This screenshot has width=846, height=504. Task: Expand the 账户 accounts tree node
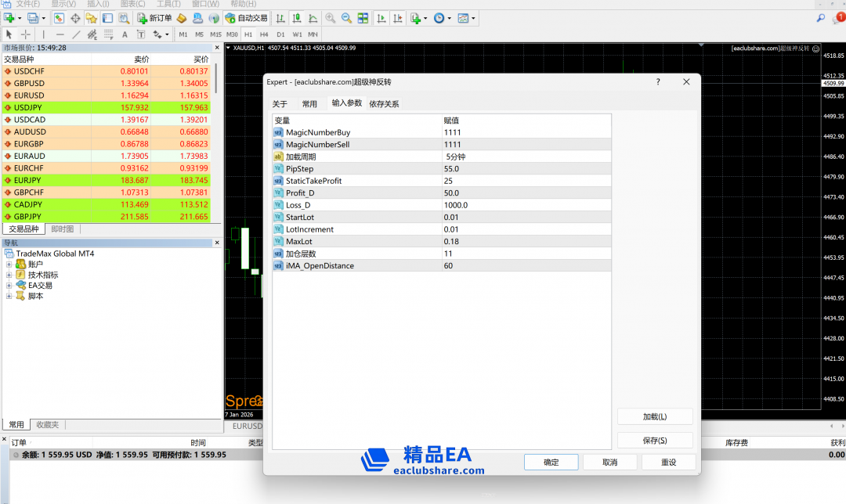(x=9, y=265)
